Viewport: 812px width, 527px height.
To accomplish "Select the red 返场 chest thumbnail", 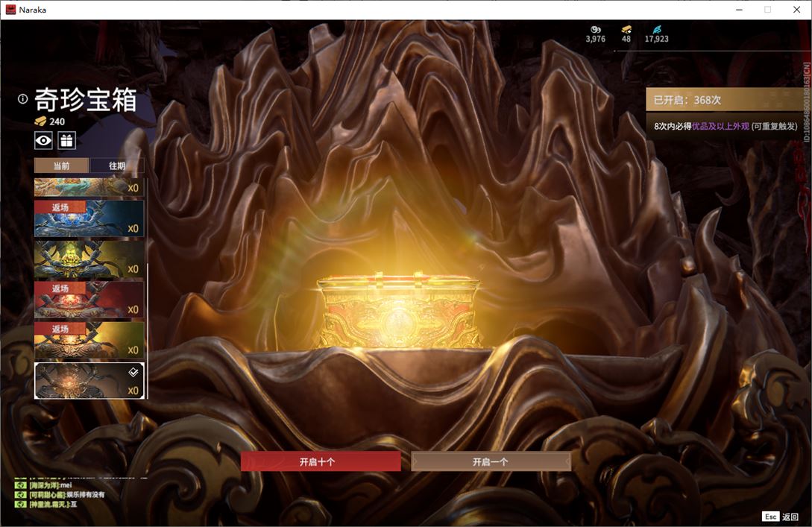I will click(x=89, y=300).
